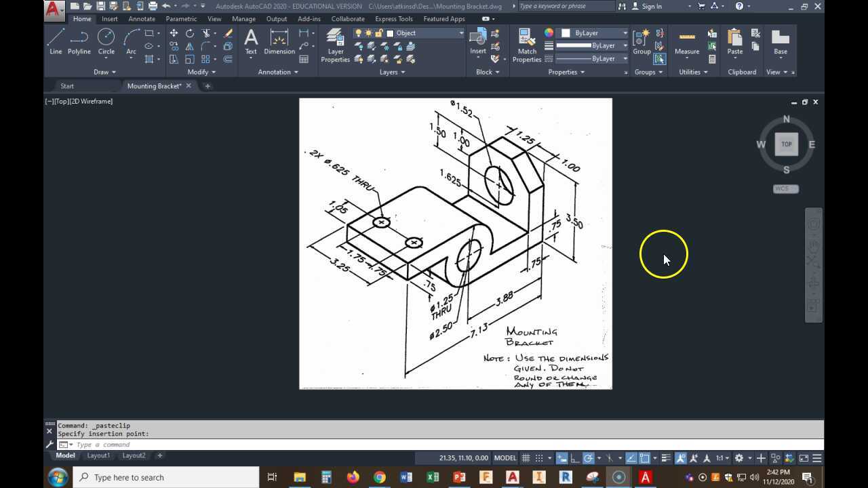Screen dimensions: 868x488
Task: Click the Dimension tool in Annotation panel
Action: [x=279, y=42]
